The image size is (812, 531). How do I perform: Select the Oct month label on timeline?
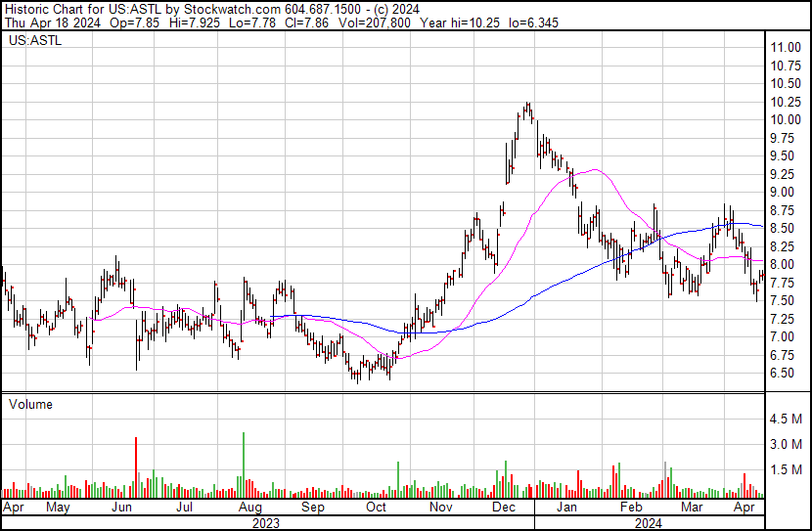click(x=376, y=509)
